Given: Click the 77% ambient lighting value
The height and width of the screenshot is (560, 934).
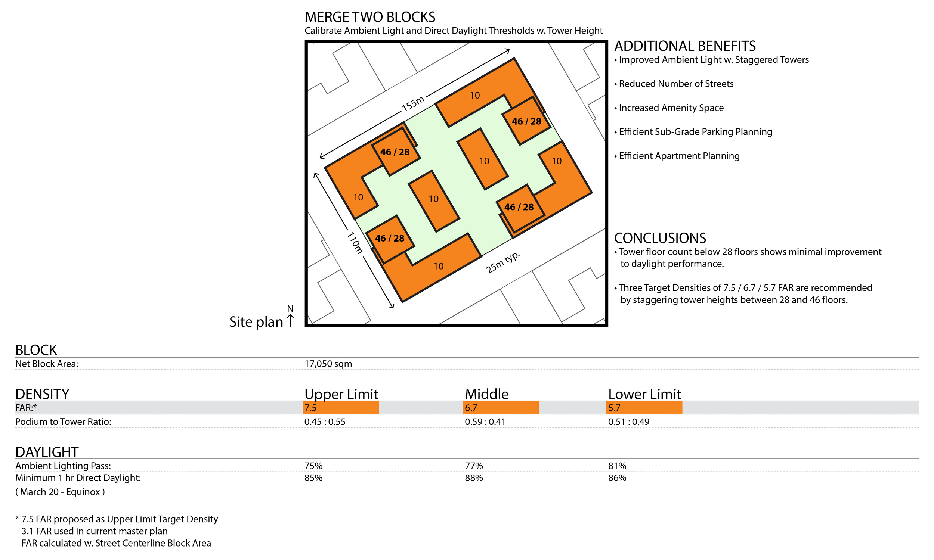Looking at the screenshot, I should tap(474, 466).
